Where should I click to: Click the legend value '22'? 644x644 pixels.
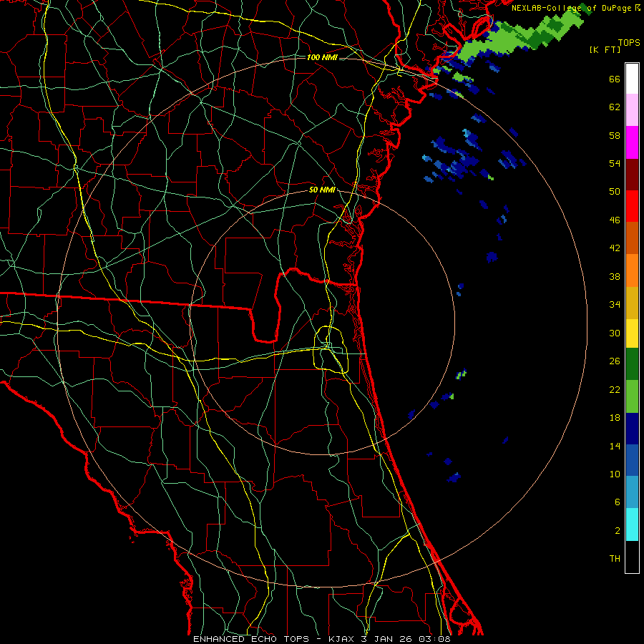pos(615,389)
